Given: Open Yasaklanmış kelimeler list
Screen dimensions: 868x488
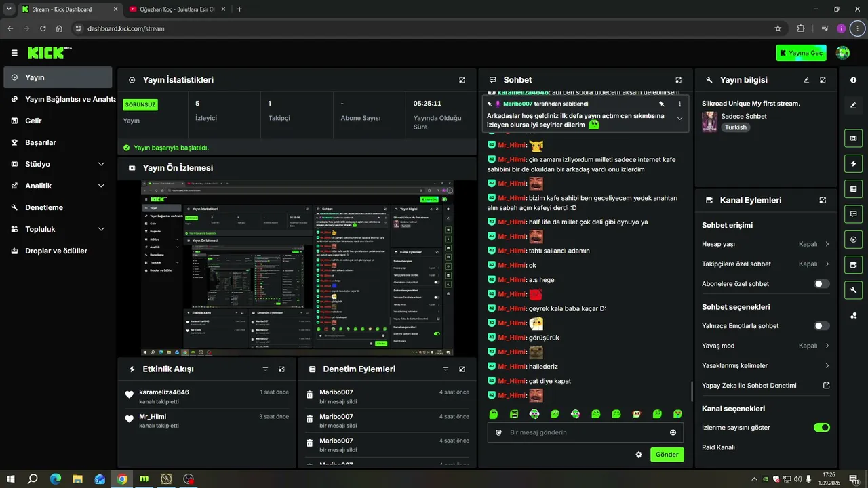Looking at the screenshot, I should click(766, 366).
